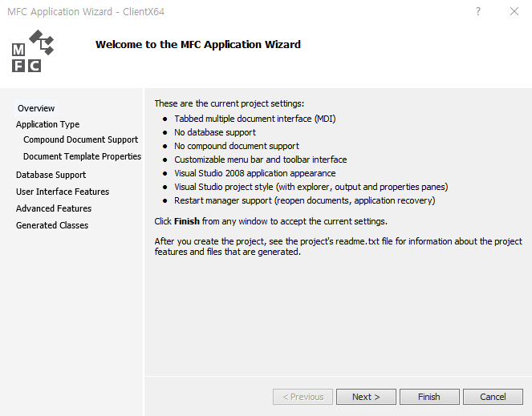This screenshot has width=532, height=416.
Task: Click 'Visual Studio 2008 application appearance' line
Action: [x=255, y=173]
